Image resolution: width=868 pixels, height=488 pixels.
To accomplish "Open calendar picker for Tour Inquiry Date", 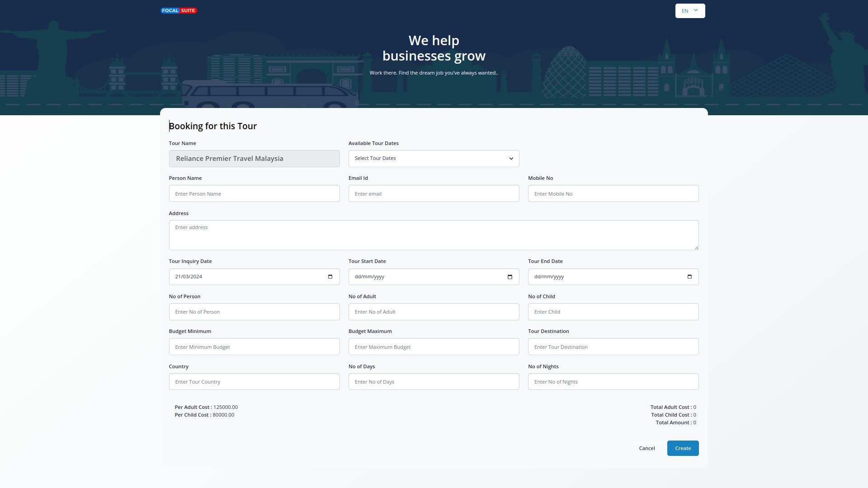I will tap(330, 277).
